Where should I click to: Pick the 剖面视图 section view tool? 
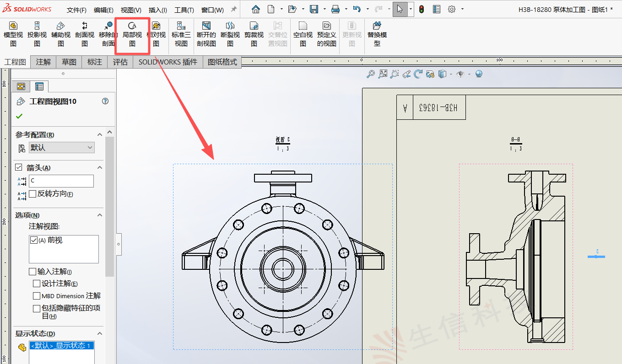pyautogui.click(x=84, y=34)
